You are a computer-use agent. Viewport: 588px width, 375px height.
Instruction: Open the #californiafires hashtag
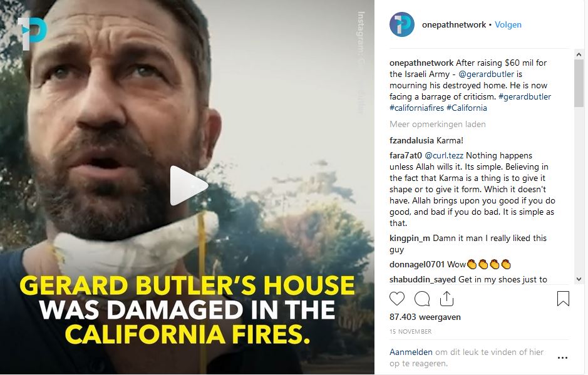tap(416, 108)
